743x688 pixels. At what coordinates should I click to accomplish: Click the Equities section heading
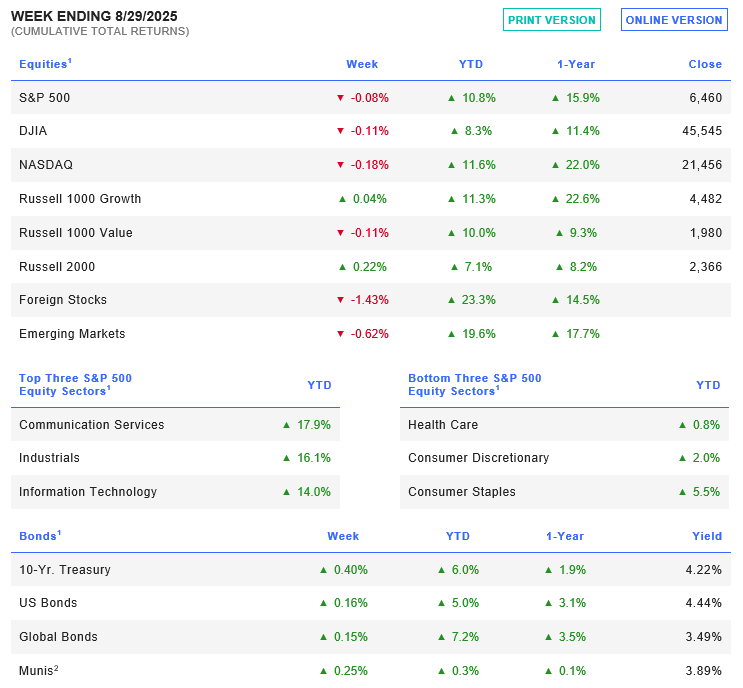45,64
